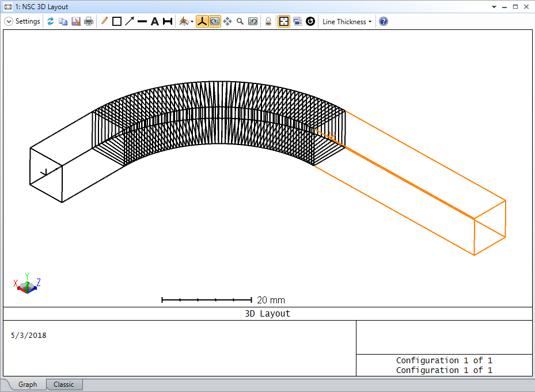
Task: Expand the Settings chevron
Action: click(x=9, y=21)
